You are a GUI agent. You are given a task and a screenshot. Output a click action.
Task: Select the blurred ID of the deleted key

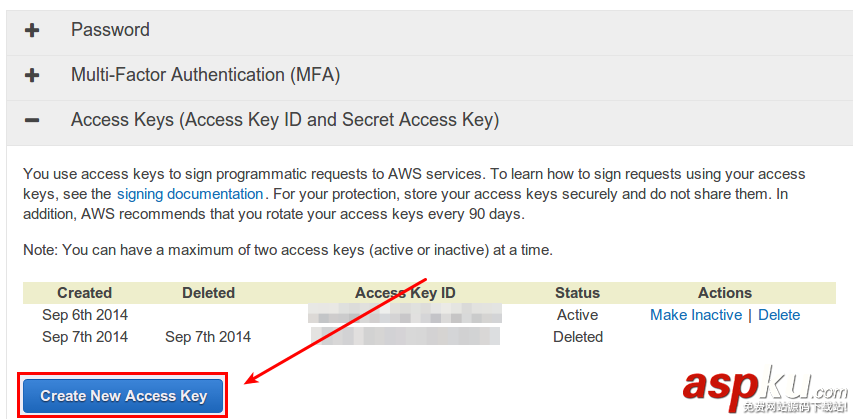click(x=405, y=337)
